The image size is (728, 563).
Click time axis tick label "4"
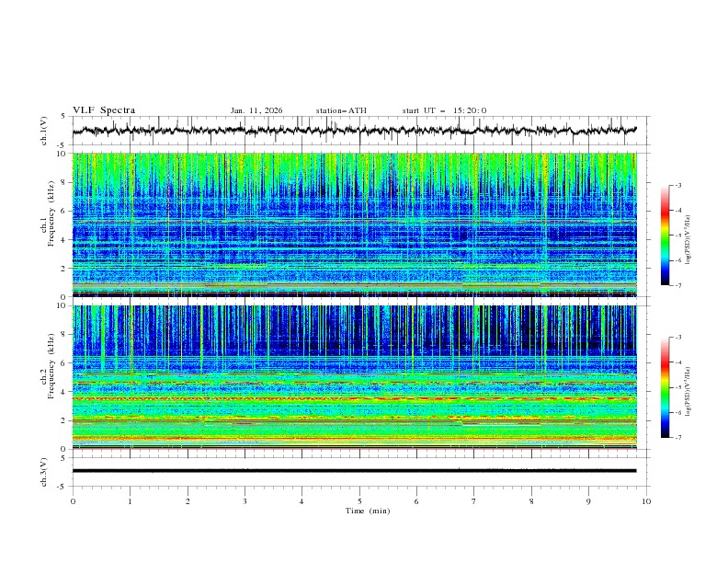[301, 501]
